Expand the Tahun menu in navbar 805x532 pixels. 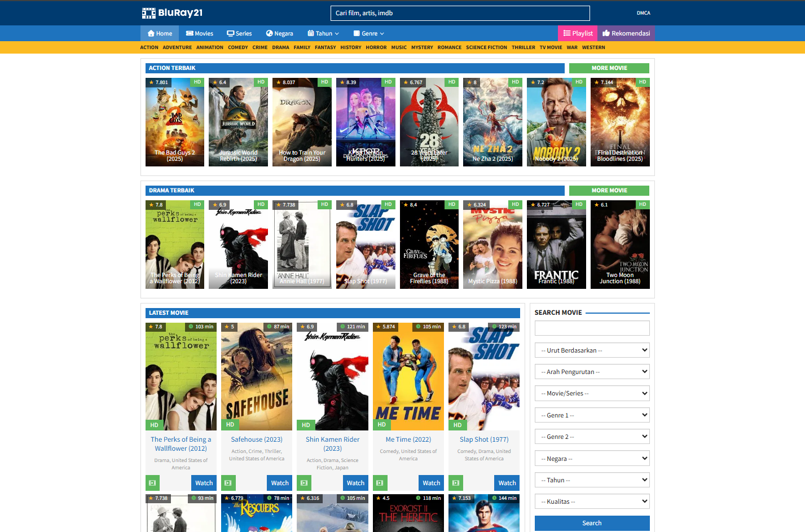[323, 33]
